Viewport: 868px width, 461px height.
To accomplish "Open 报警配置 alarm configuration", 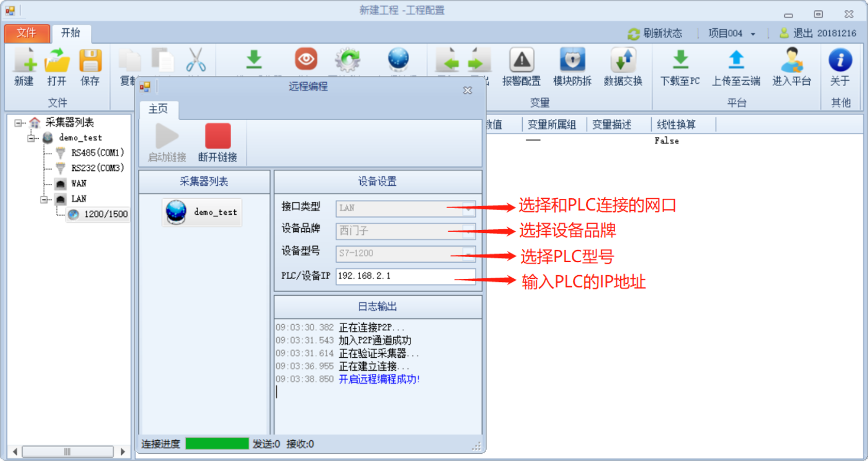I will pos(521,67).
